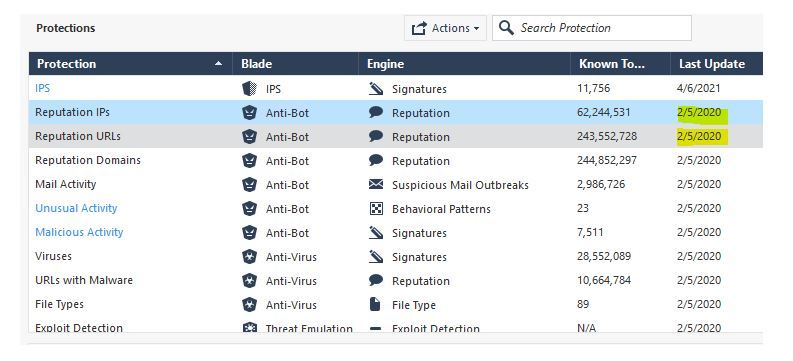Click the 28,552,089 known count cell

[x=604, y=256]
